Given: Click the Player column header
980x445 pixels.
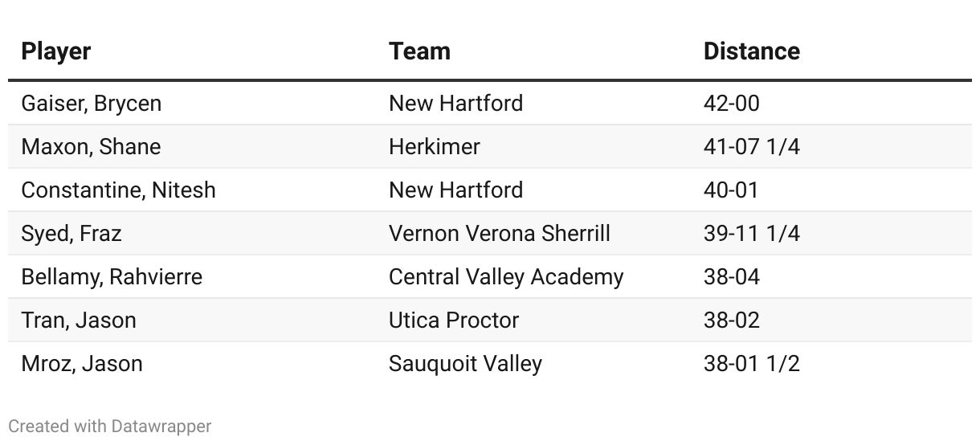Looking at the screenshot, I should (x=56, y=51).
